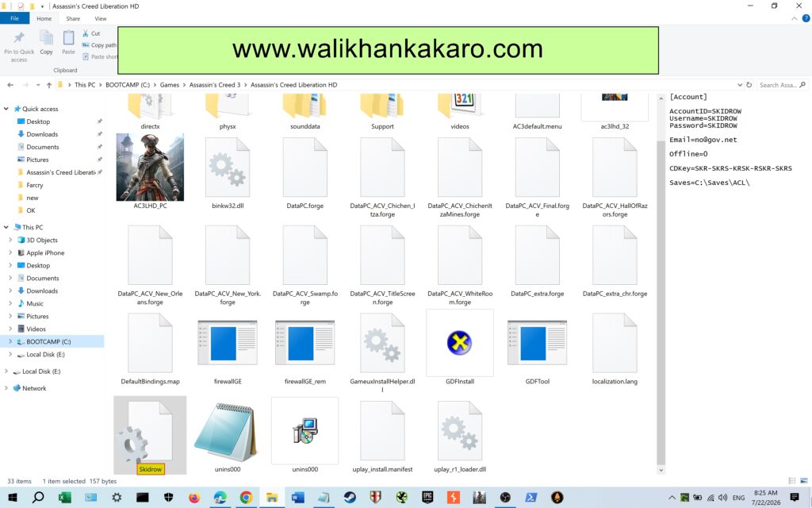Viewport: 812px width, 508px height.
Task: Expand the 3D Objects tree node
Action: tap(10, 240)
